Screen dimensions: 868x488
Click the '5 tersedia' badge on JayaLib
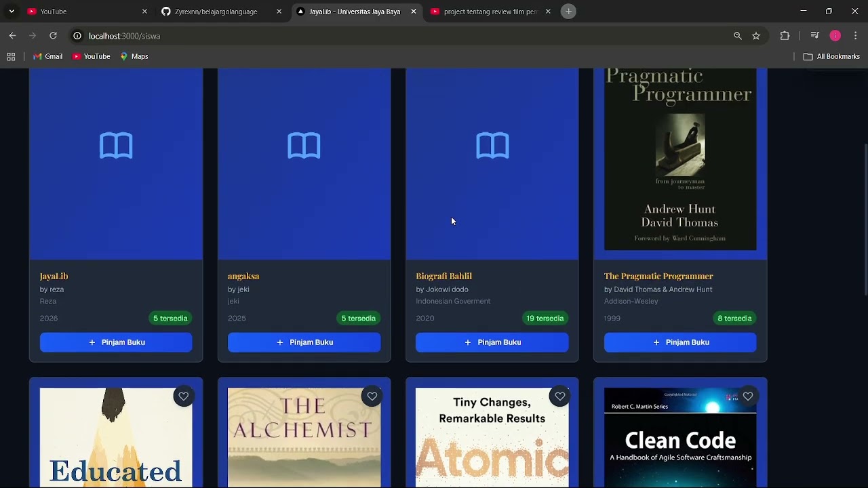click(170, 318)
